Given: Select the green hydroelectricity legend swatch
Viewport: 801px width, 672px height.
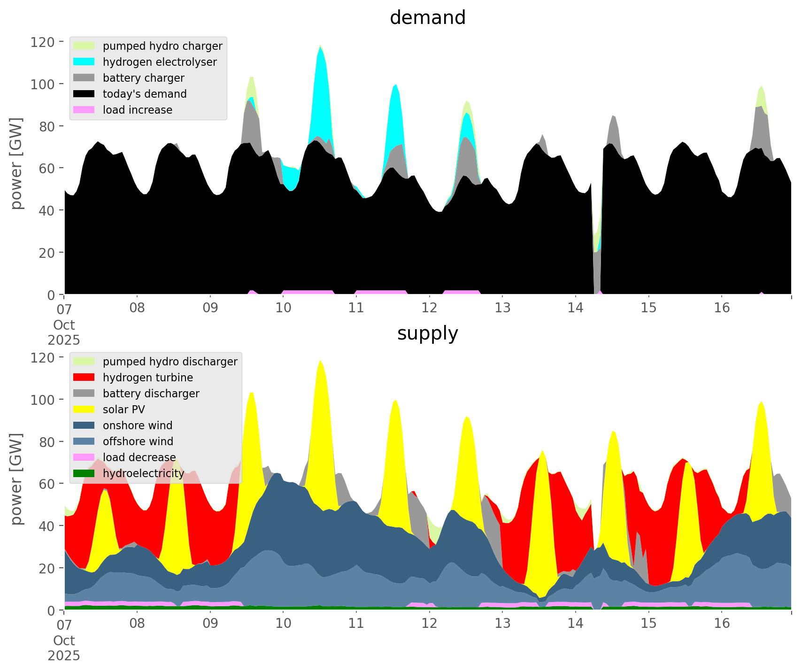Looking at the screenshot, I should tap(85, 473).
